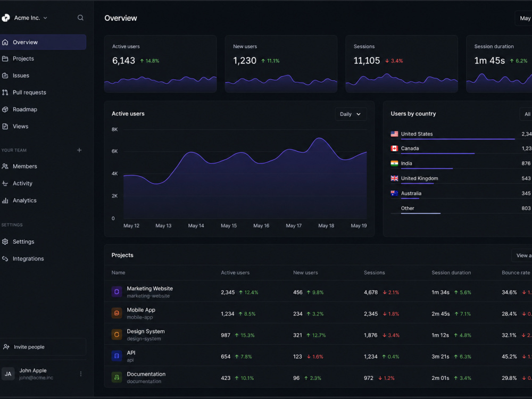Click the Design System project name
Screen dimensions: 532x399
click(146, 331)
